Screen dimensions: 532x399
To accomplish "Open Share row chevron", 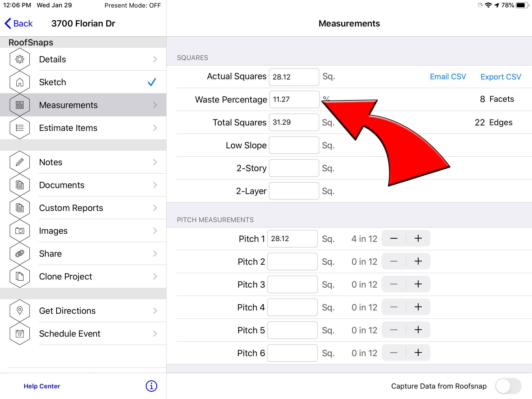I will tap(155, 254).
